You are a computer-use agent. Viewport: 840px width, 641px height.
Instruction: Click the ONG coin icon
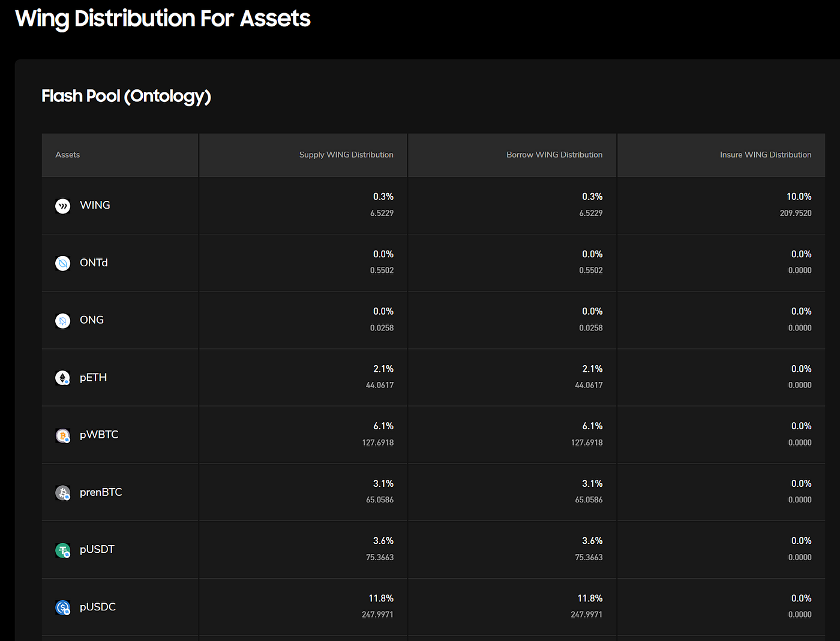[62, 321]
